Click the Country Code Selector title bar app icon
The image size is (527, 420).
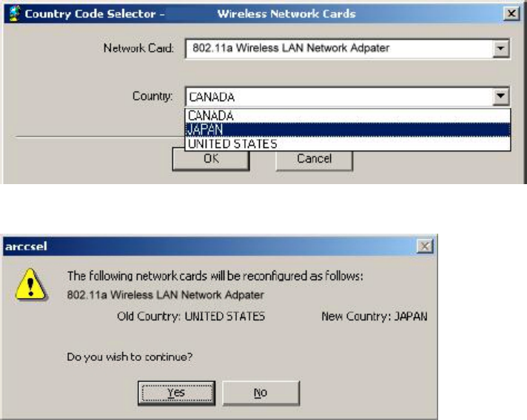[15, 14]
